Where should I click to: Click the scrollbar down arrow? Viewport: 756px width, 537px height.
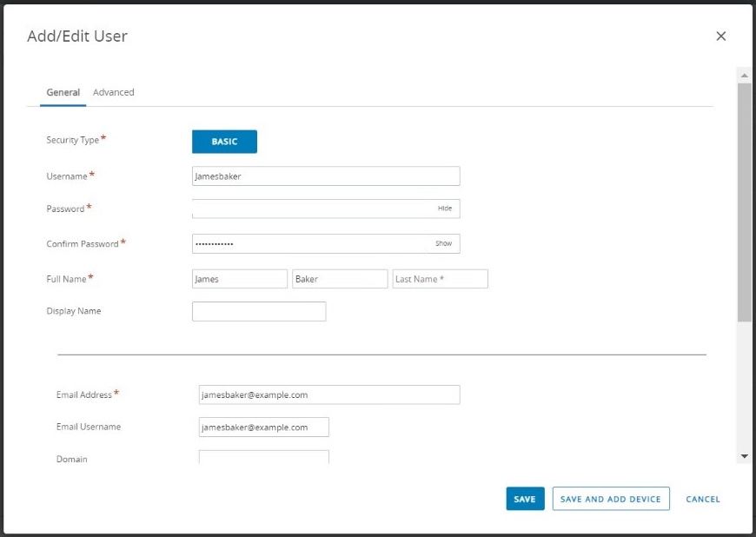pos(745,454)
